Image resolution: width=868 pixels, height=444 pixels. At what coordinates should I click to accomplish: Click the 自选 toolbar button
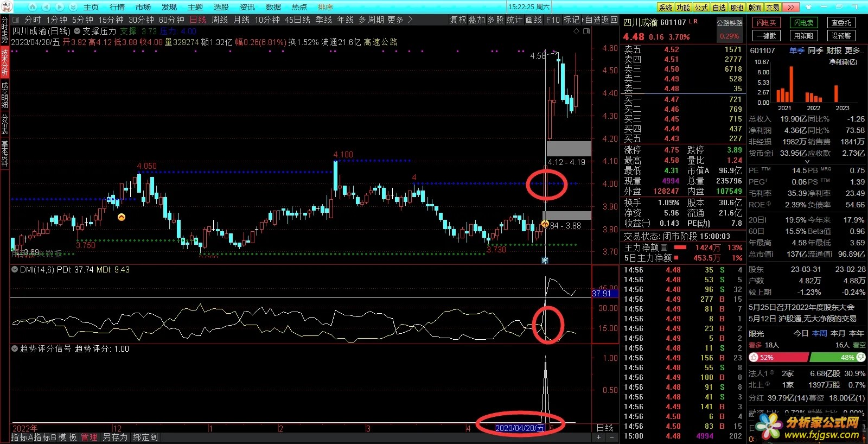point(719,7)
